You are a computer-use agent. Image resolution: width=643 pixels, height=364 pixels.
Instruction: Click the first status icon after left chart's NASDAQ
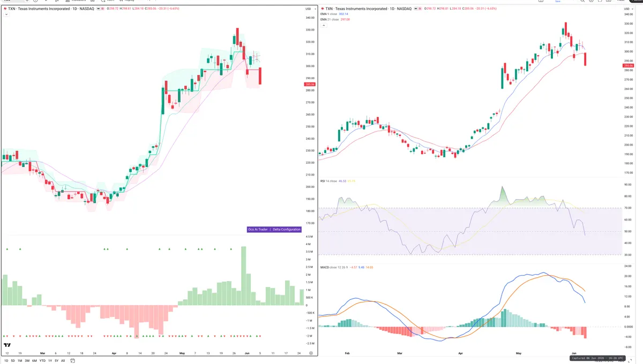click(99, 9)
